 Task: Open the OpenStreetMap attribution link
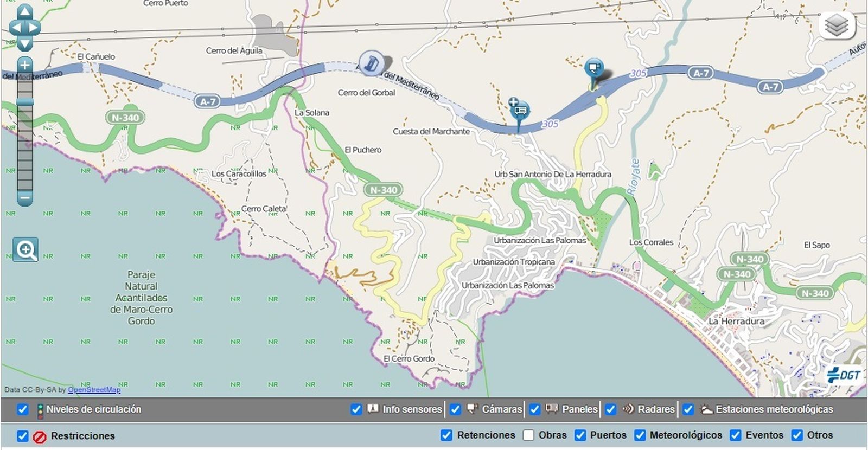pos(94,389)
